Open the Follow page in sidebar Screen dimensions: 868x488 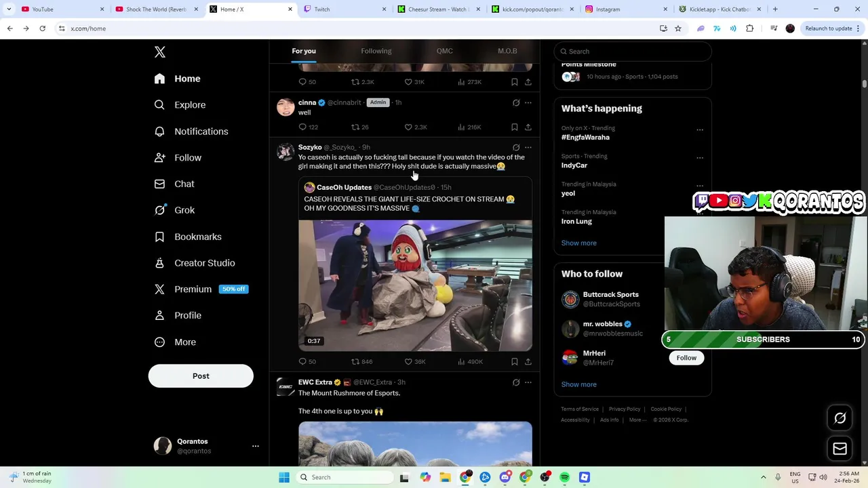pyautogui.click(x=178, y=158)
